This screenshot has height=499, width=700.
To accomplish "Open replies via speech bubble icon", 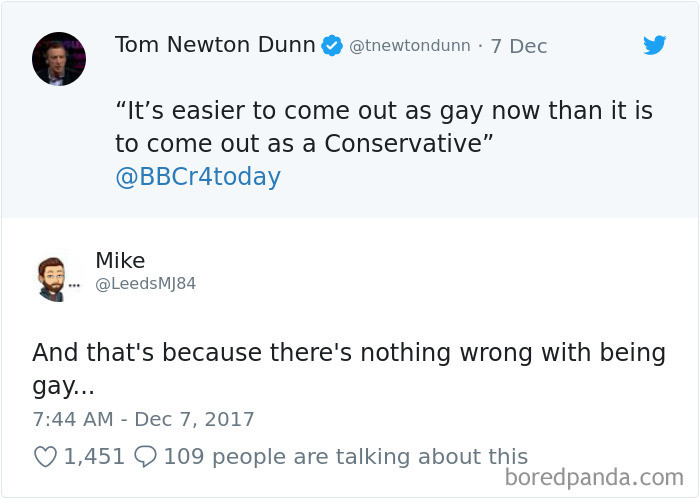I will 144,457.
